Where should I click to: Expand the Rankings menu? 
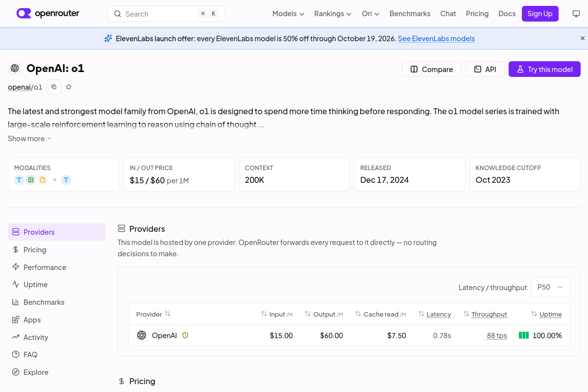(333, 14)
